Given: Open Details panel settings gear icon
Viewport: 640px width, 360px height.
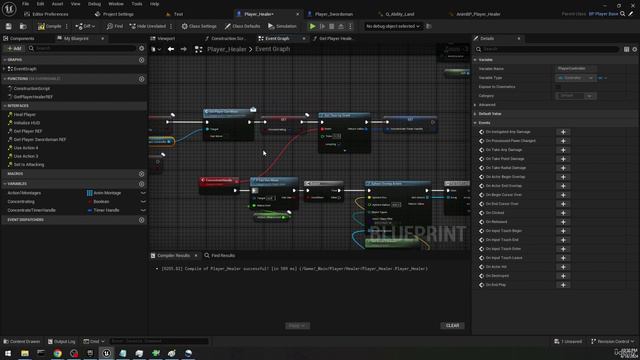Looking at the screenshot, I should (x=635, y=49).
